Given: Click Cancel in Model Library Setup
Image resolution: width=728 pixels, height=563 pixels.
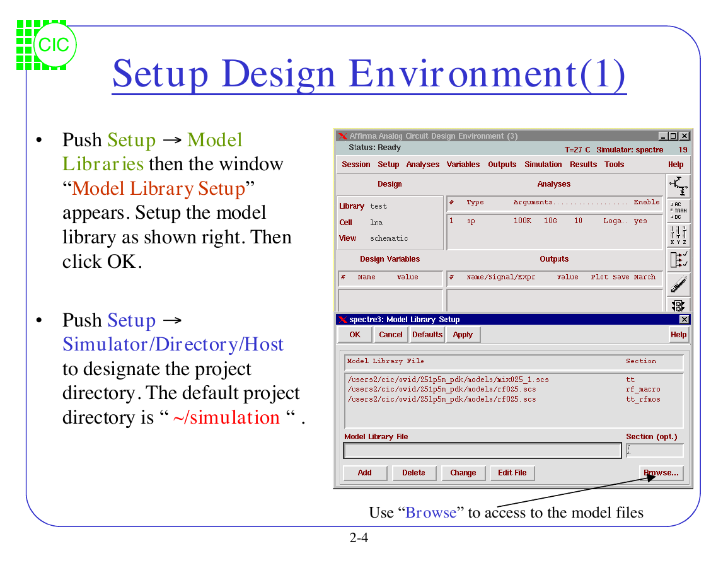Looking at the screenshot, I should pos(390,334).
